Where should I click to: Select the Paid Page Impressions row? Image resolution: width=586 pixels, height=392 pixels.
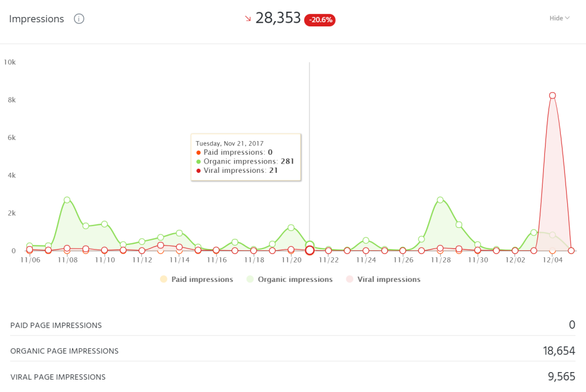(56, 325)
